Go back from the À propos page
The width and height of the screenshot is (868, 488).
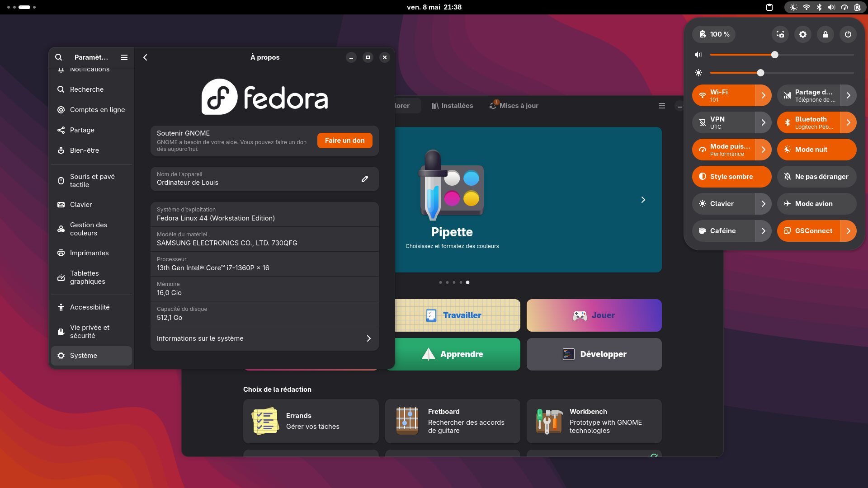pyautogui.click(x=145, y=57)
